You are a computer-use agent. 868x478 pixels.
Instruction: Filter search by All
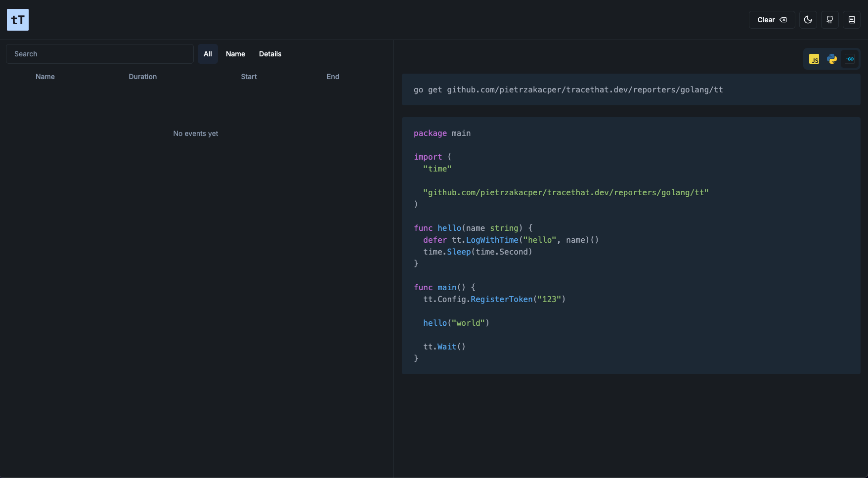(208, 54)
